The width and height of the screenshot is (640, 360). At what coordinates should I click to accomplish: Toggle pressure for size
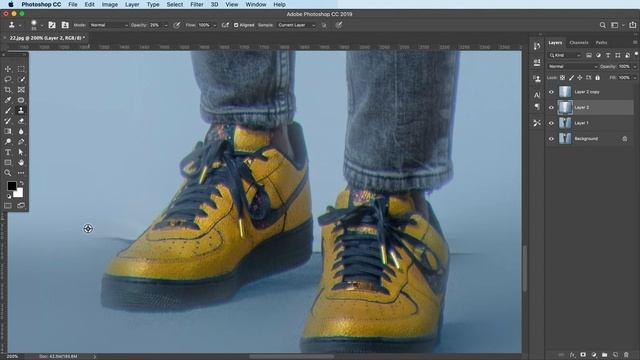[x=339, y=25]
